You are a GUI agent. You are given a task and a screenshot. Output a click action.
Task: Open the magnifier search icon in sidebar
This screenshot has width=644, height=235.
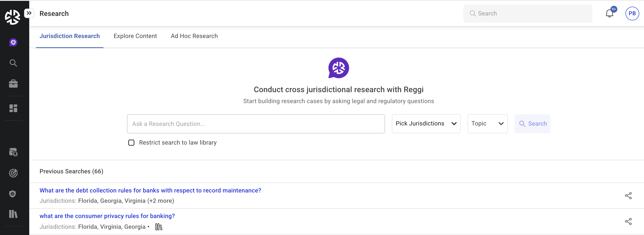(x=13, y=63)
